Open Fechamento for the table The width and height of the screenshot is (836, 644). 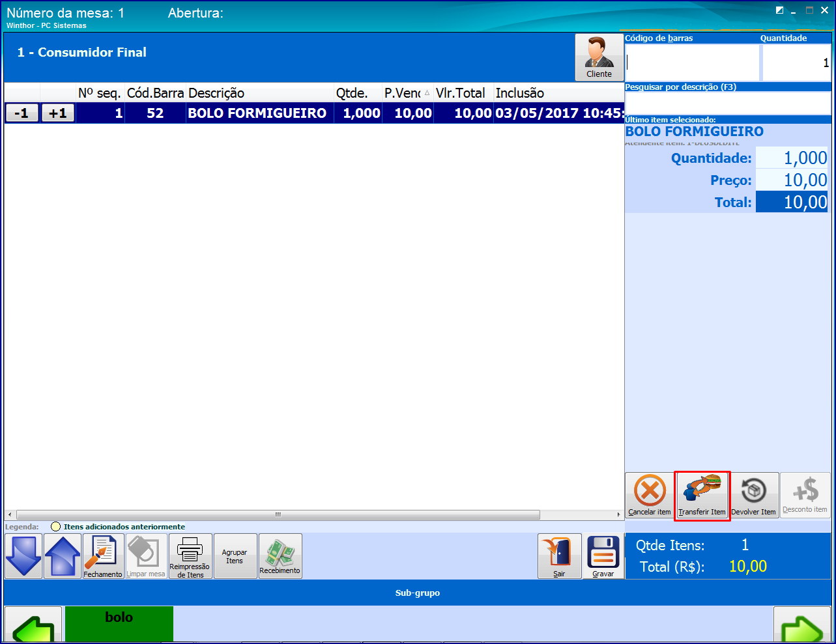[x=103, y=556]
